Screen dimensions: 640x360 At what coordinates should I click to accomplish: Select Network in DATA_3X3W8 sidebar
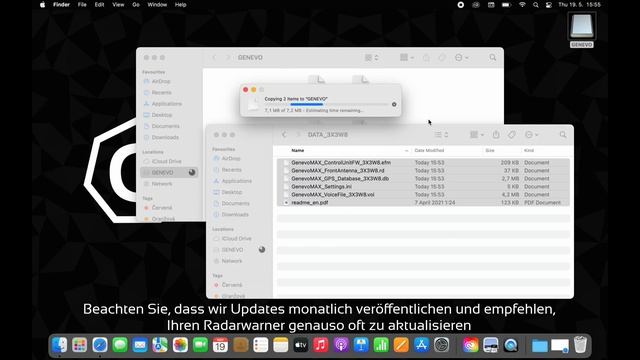232,261
